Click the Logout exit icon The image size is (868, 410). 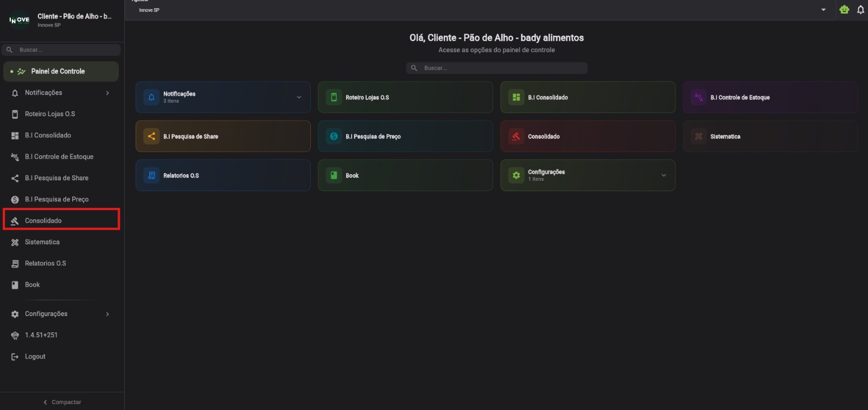coord(15,357)
